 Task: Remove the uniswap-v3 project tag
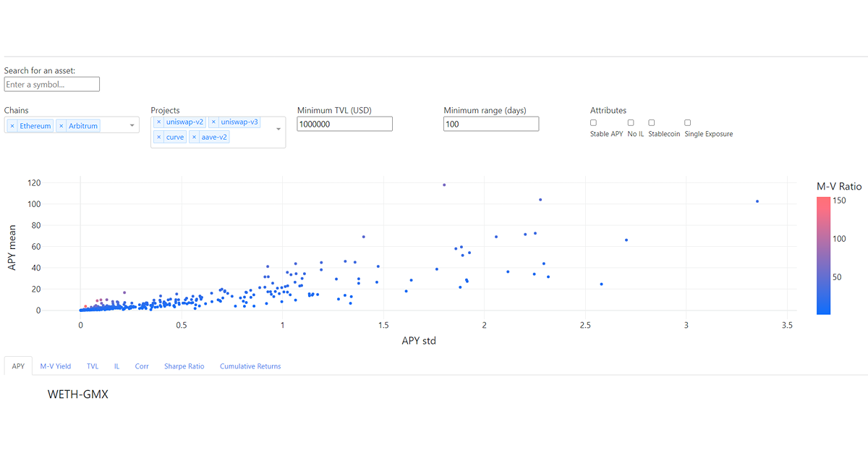point(214,122)
